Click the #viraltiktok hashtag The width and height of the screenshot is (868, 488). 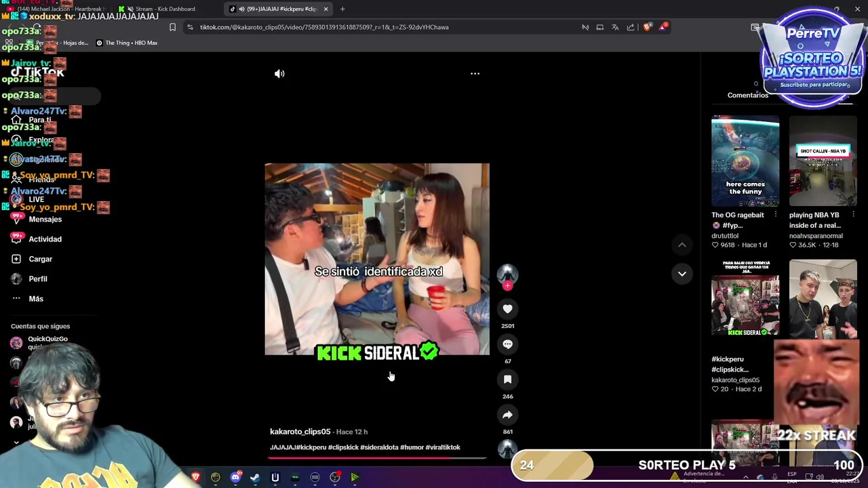click(x=443, y=447)
